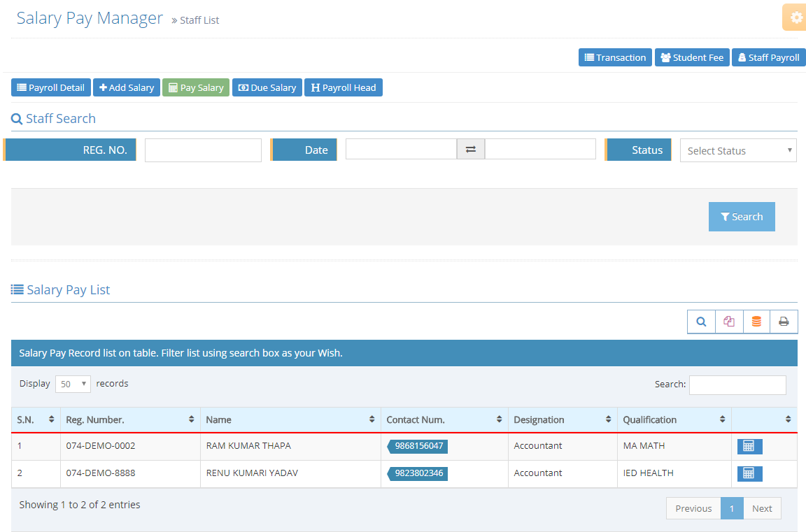This screenshot has width=806, height=532.
Task: Expand the Display records count dropdown
Action: (73, 384)
